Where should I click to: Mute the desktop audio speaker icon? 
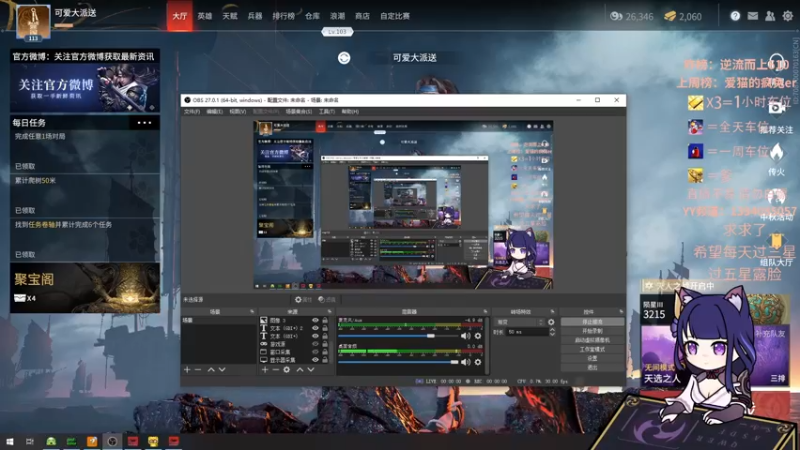[465, 362]
